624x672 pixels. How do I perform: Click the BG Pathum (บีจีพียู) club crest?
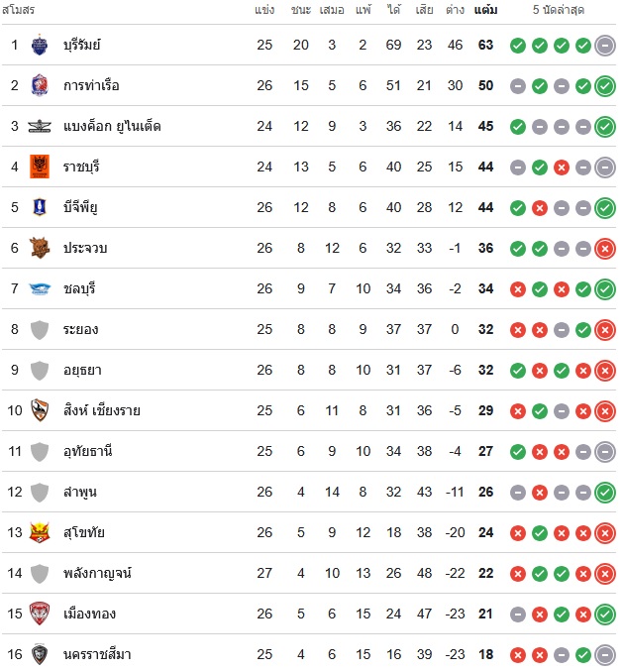coord(40,207)
